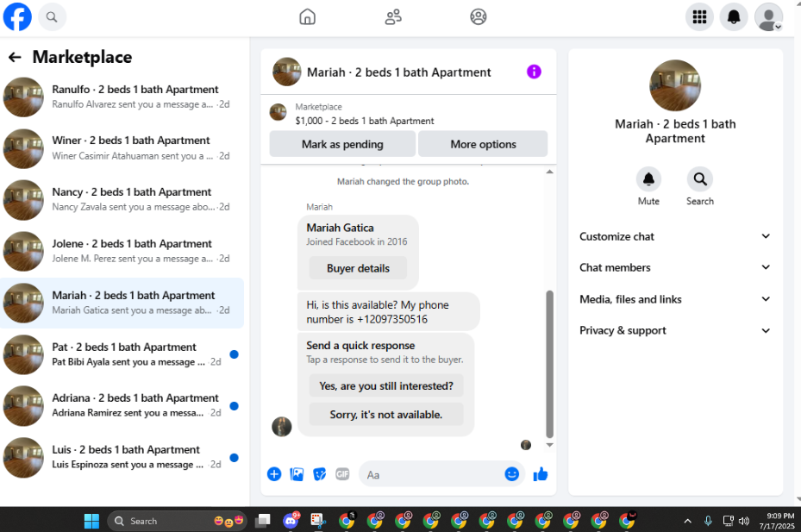This screenshot has width=801, height=532.
Task: Open Ranulfo conversation
Action: point(122,97)
